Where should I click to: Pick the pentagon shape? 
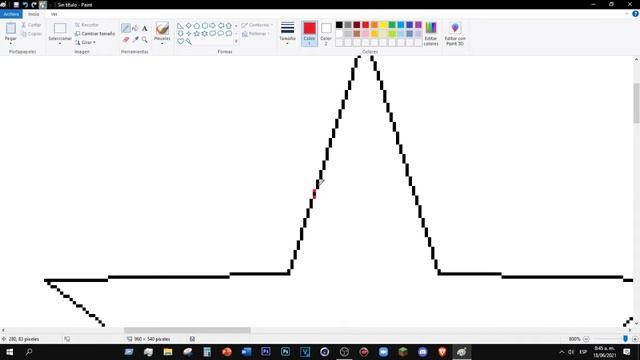pyautogui.click(x=196, y=26)
